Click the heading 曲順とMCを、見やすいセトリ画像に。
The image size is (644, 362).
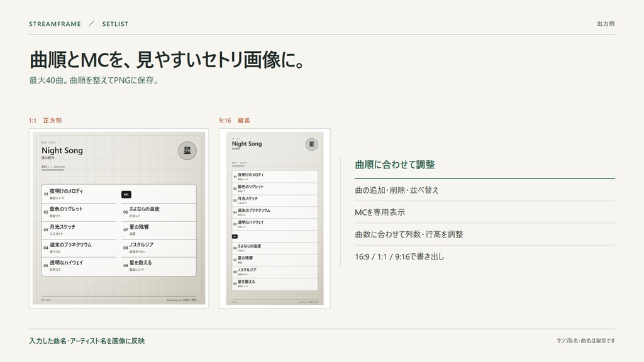click(x=167, y=60)
